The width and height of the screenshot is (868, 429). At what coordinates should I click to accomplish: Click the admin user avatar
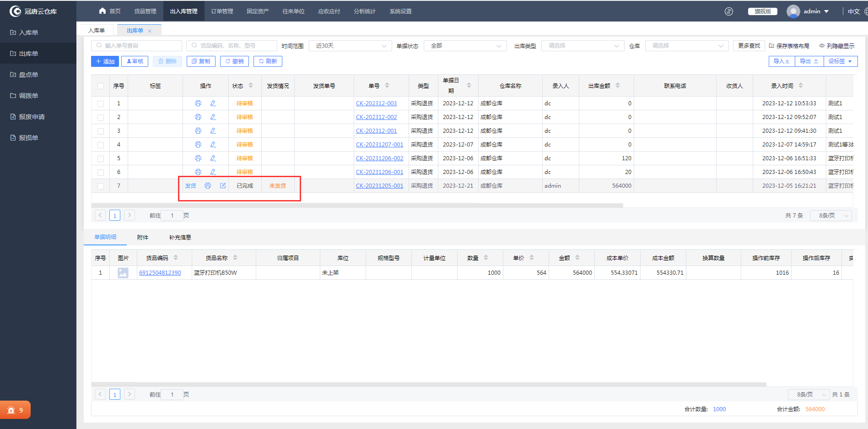[x=793, y=11]
